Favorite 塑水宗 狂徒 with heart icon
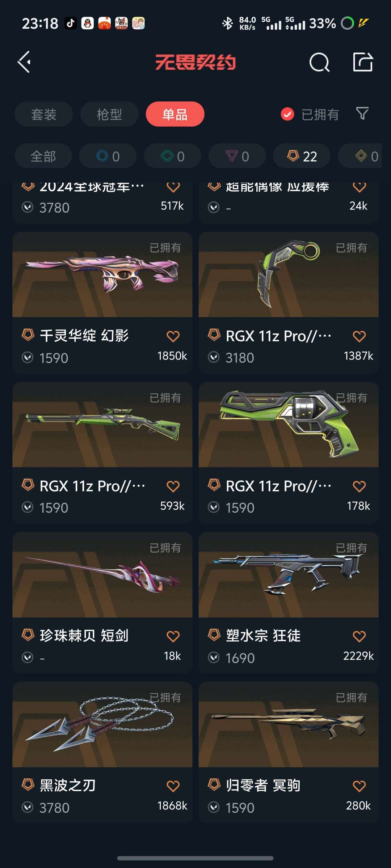The width and height of the screenshot is (391, 868). pos(359,636)
